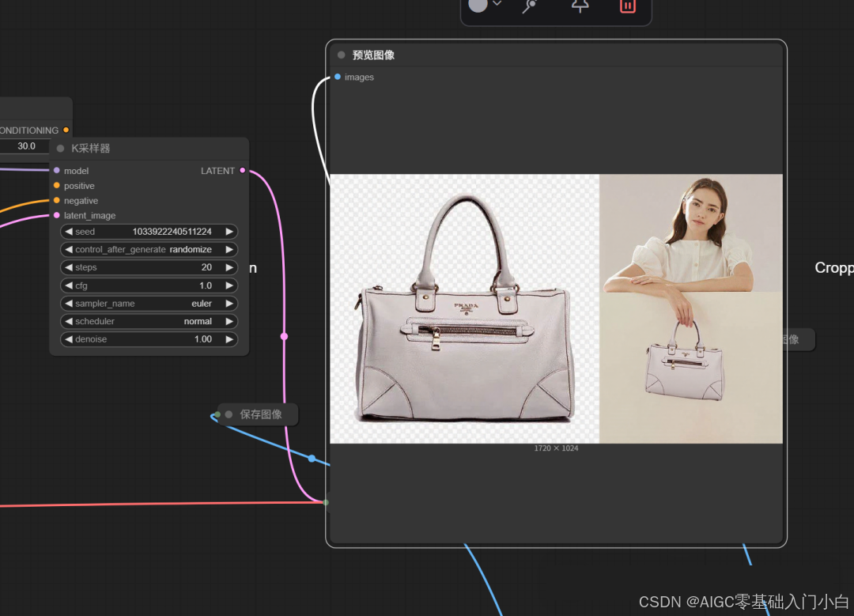Click the 1720 × 1024 size label
The image size is (854, 616).
pos(556,448)
